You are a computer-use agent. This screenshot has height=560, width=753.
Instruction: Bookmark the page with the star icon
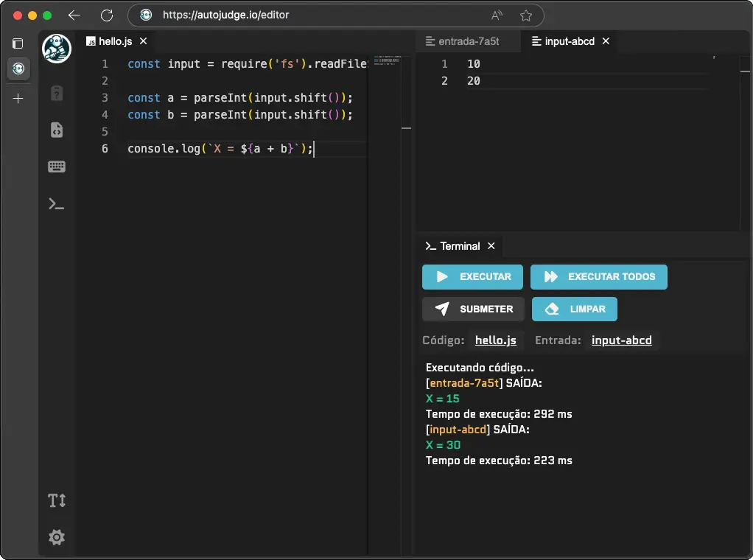pyautogui.click(x=526, y=15)
